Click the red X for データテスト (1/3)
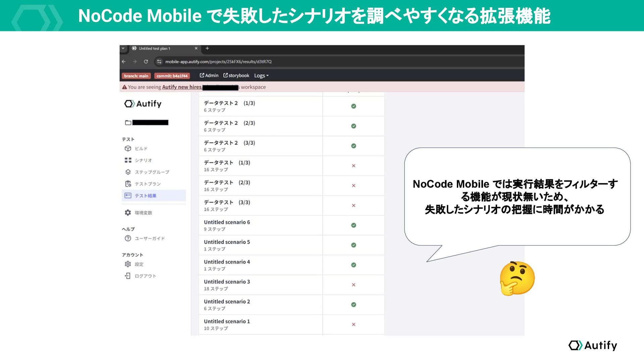644x362 pixels. pyautogui.click(x=354, y=166)
